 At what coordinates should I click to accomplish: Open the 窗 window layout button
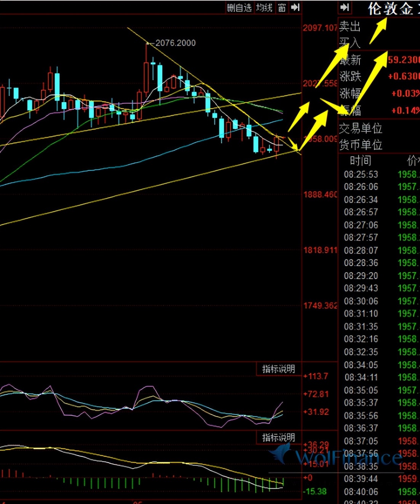pos(282,8)
